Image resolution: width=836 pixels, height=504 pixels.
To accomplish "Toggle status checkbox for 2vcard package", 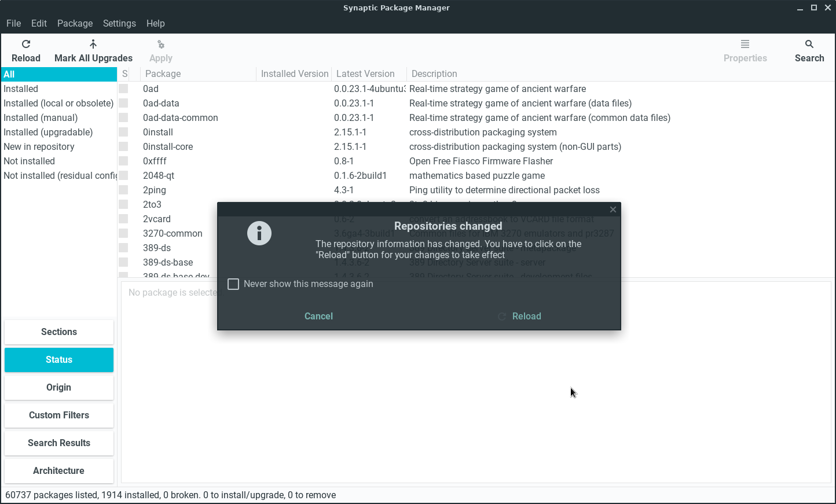I will tap(123, 219).
